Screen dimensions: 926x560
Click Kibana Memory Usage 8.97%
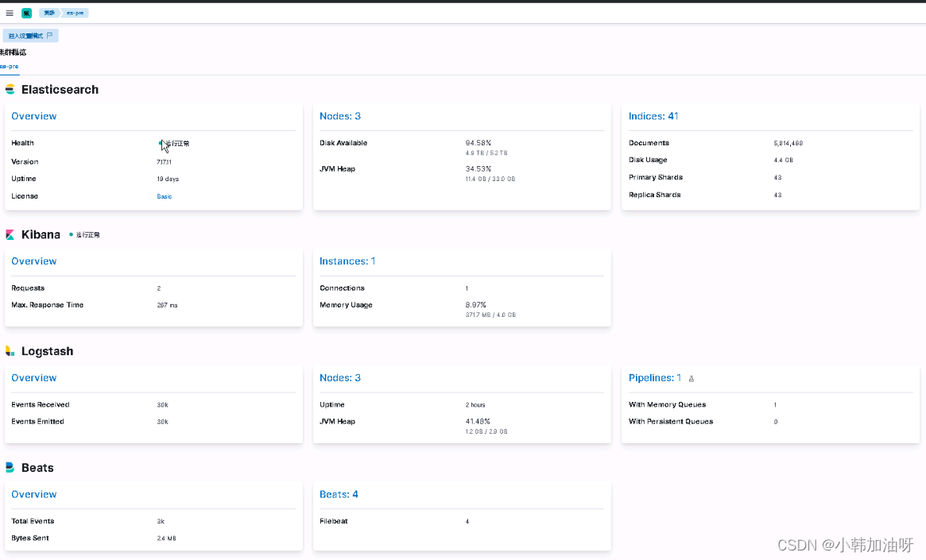tap(476, 305)
